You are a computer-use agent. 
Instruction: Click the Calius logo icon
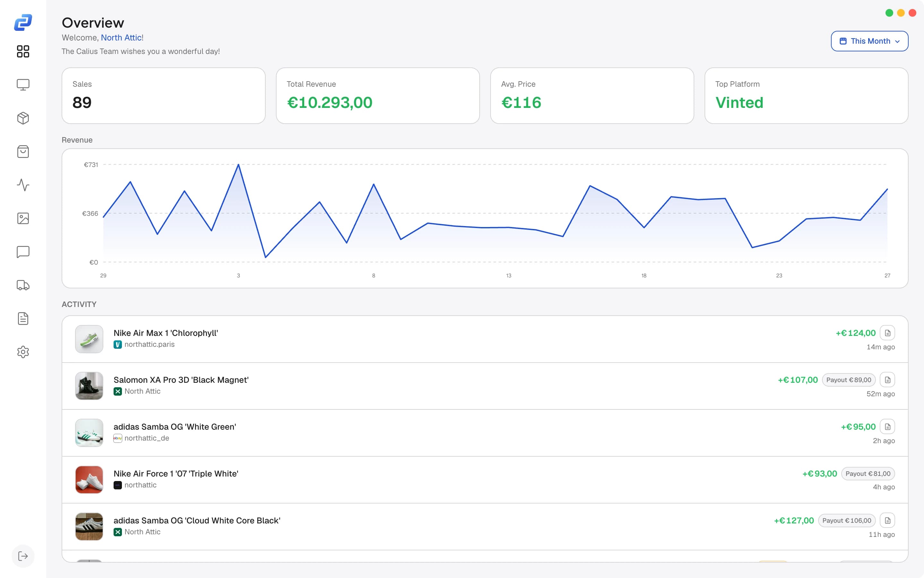[23, 22]
